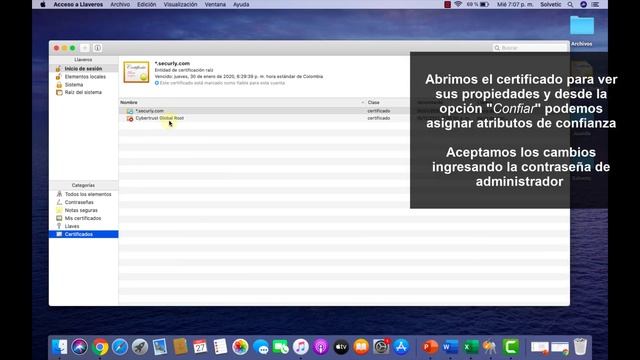This screenshot has width=640, height=360.
Task: Open Wi-Fi status menu
Action: (x=458, y=4)
